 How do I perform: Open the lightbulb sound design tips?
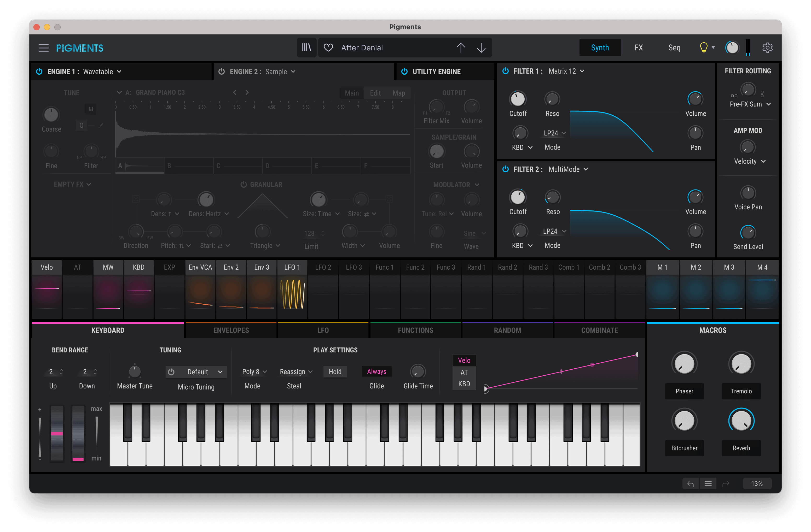tap(703, 48)
